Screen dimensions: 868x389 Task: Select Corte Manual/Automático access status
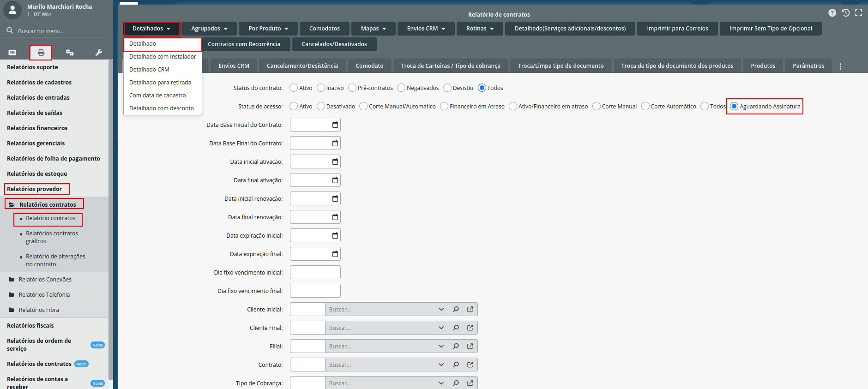tap(363, 106)
